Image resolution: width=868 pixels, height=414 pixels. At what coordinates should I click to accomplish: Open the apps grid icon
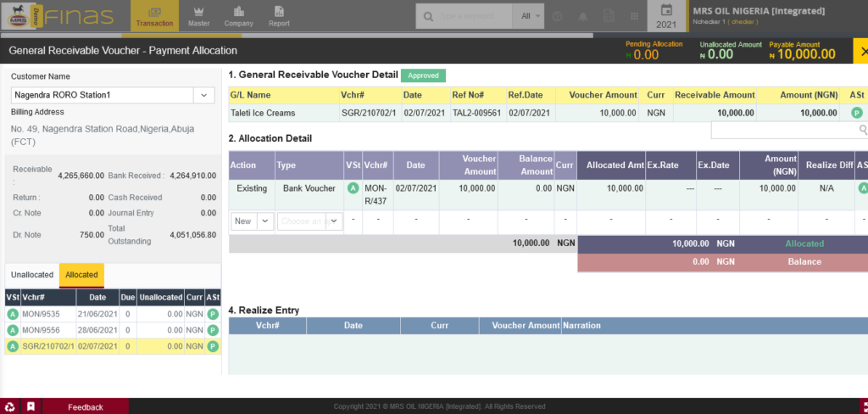click(x=634, y=17)
